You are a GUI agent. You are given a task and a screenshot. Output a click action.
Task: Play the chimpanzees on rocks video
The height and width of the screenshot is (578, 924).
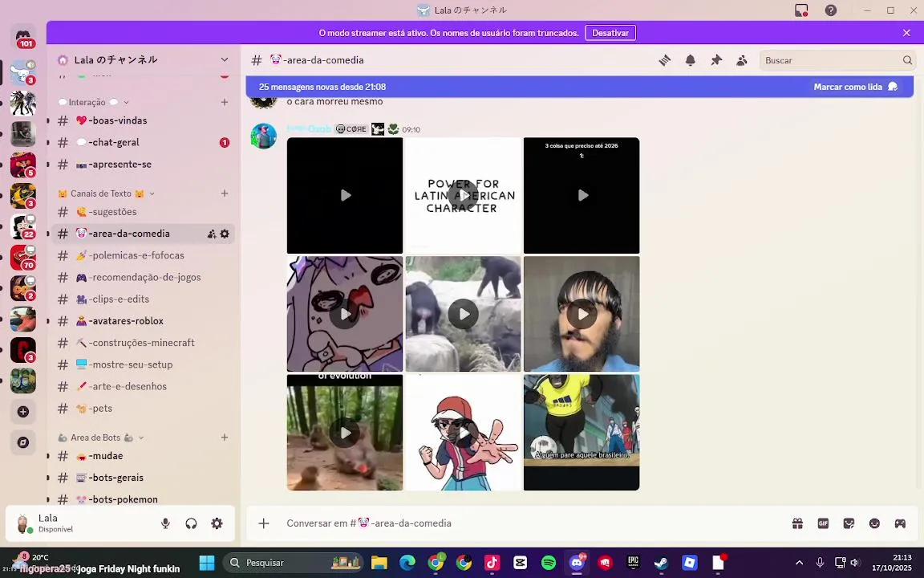click(463, 314)
